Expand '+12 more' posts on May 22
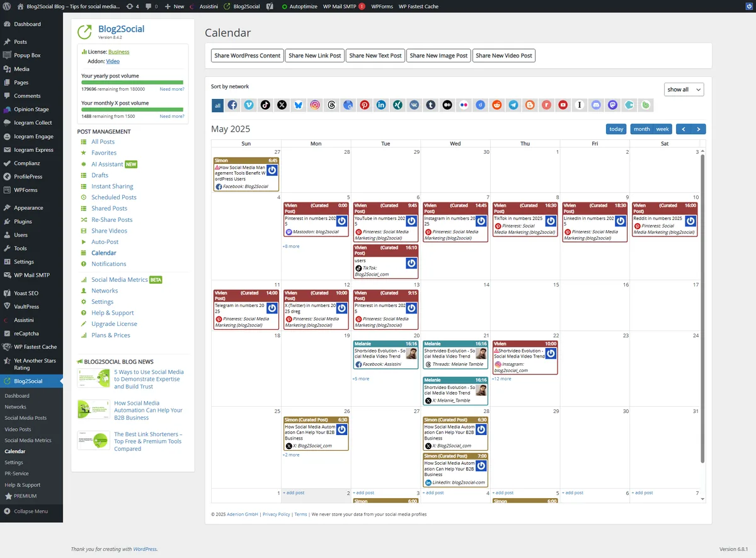 pyautogui.click(x=501, y=379)
